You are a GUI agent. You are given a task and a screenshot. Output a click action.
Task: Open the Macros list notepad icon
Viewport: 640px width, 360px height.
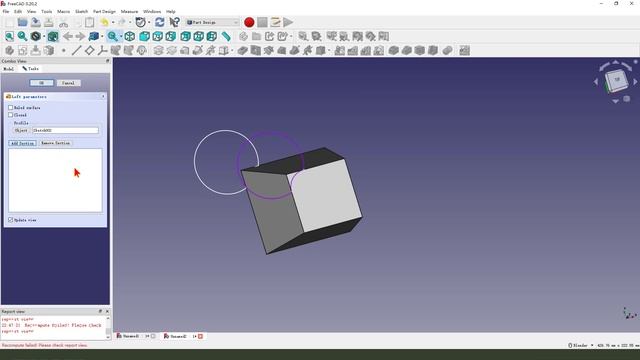pyautogui.click(x=275, y=22)
